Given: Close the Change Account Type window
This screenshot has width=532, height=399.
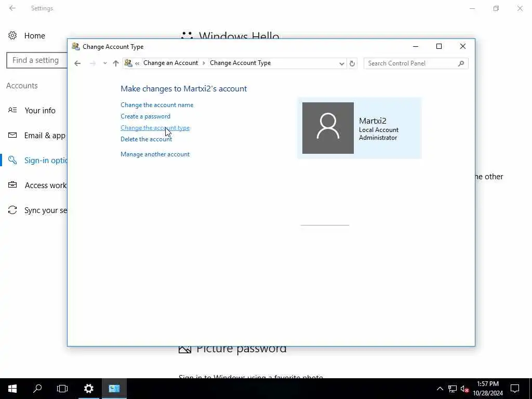Looking at the screenshot, I should point(462,46).
